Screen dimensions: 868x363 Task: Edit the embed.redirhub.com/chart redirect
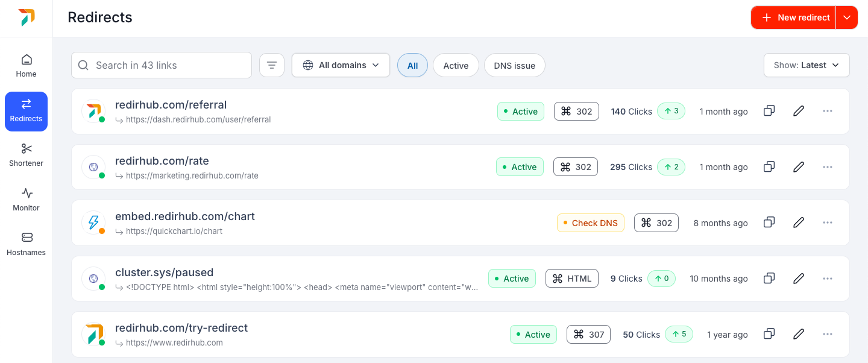(798, 223)
